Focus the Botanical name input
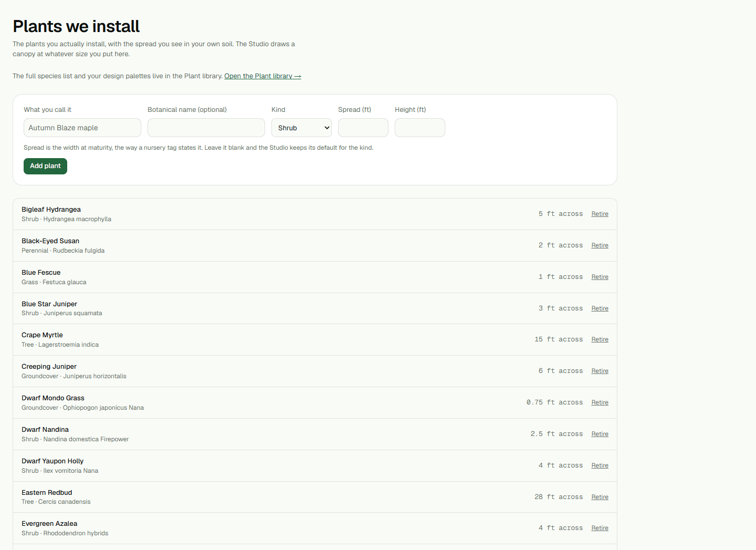The height and width of the screenshot is (550, 756). click(x=206, y=128)
